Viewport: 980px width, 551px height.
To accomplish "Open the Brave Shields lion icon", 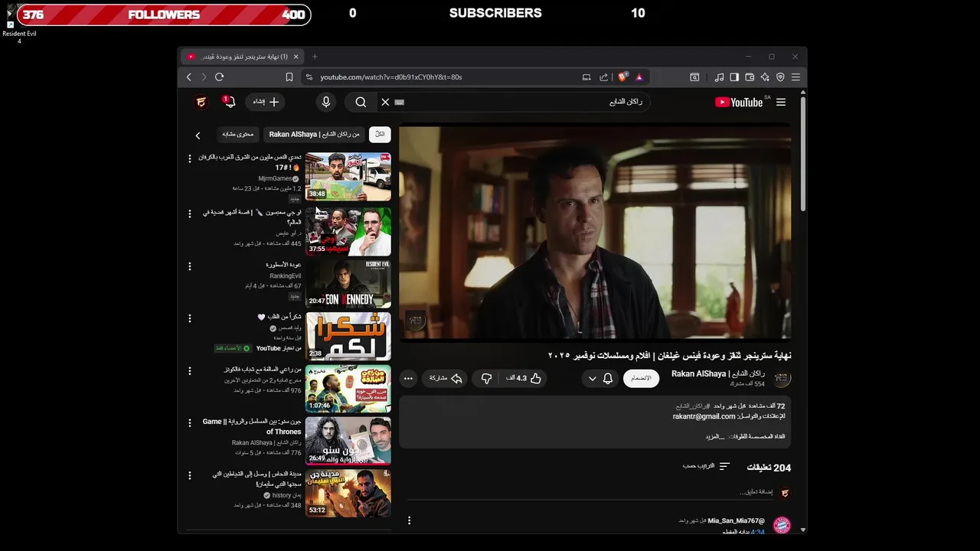I will (622, 77).
